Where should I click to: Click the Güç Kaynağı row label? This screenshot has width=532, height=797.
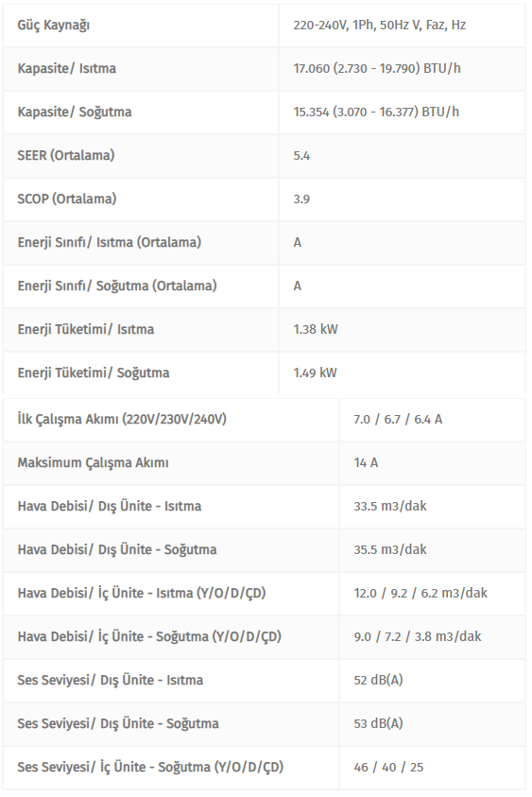[x=53, y=25]
